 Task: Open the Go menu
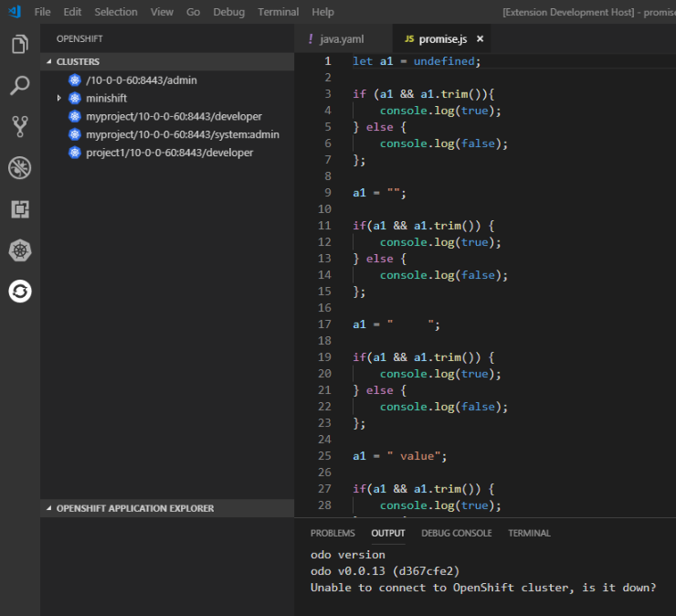193,12
